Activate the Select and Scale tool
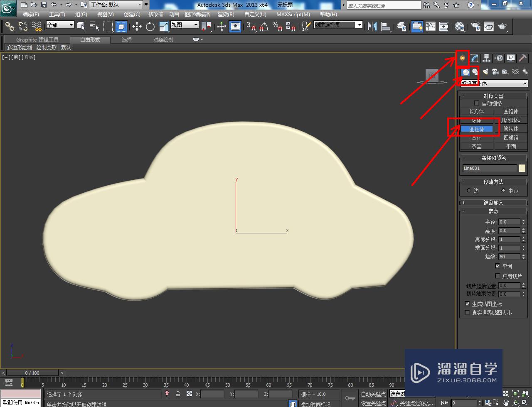Screen dimensions: 532x407 click(164, 27)
